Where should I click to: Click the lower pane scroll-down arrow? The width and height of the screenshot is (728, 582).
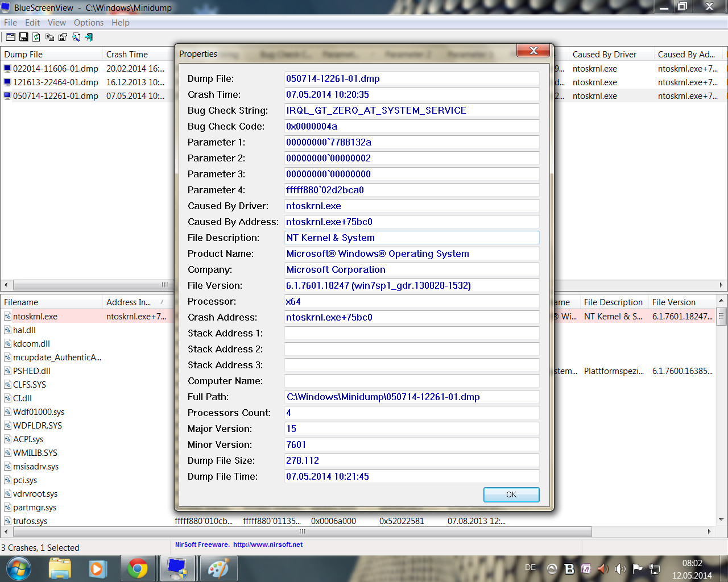721,519
